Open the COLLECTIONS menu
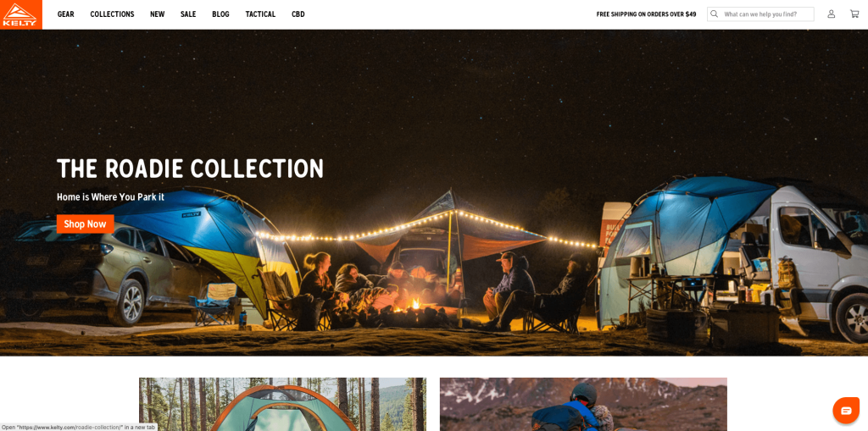The width and height of the screenshot is (868, 431). 113,14
